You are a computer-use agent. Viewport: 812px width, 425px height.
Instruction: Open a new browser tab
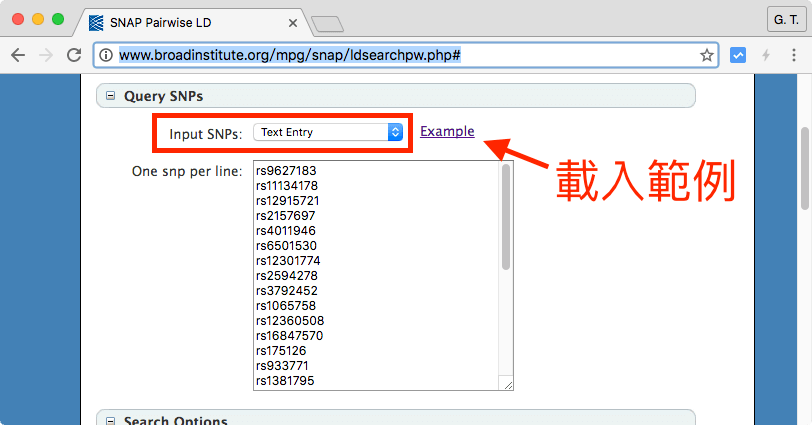coord(327,24)
